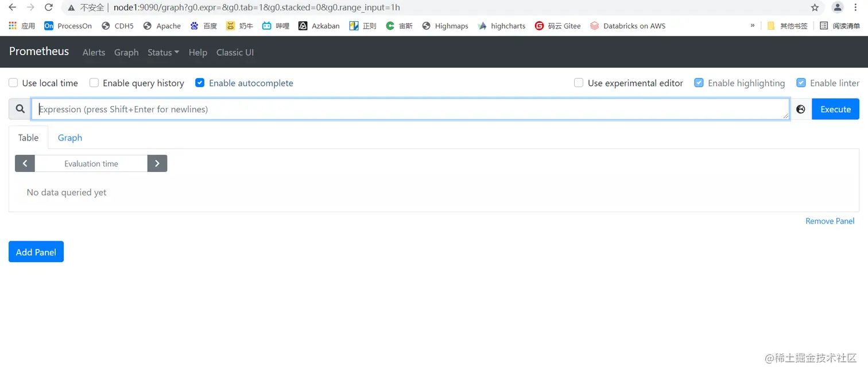The width and height of the screenshot is (868, 375).
Task: Click the not-secure warning icon in address bar
Action: (x=71, y=7)
